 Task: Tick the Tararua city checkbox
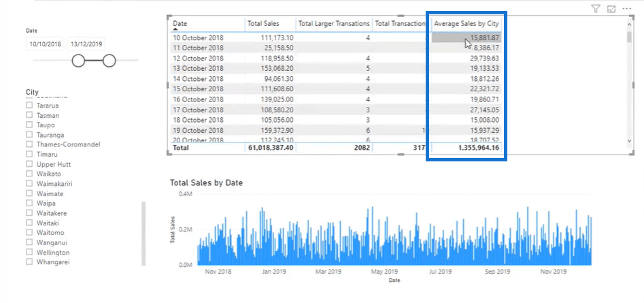29,106
